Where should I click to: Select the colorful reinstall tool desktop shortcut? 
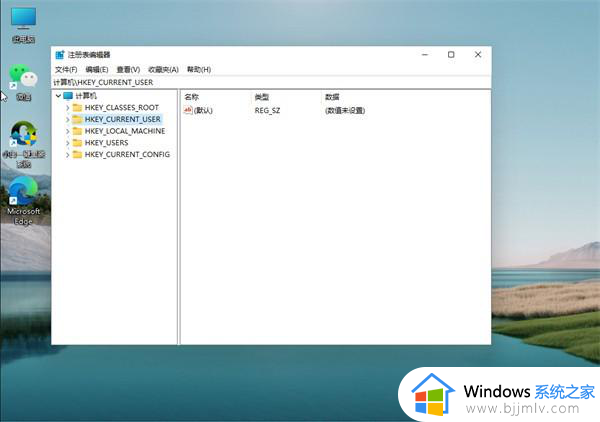(x=24, y=145)
